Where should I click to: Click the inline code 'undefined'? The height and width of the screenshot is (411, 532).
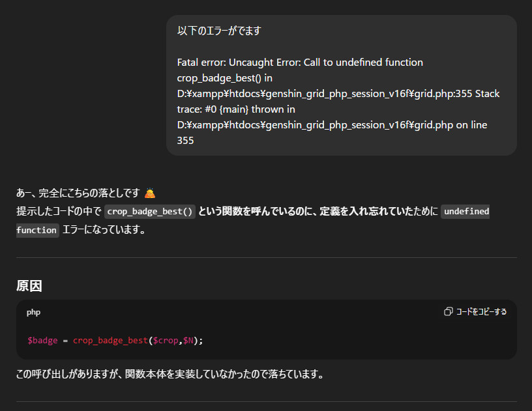coord(465,212)
